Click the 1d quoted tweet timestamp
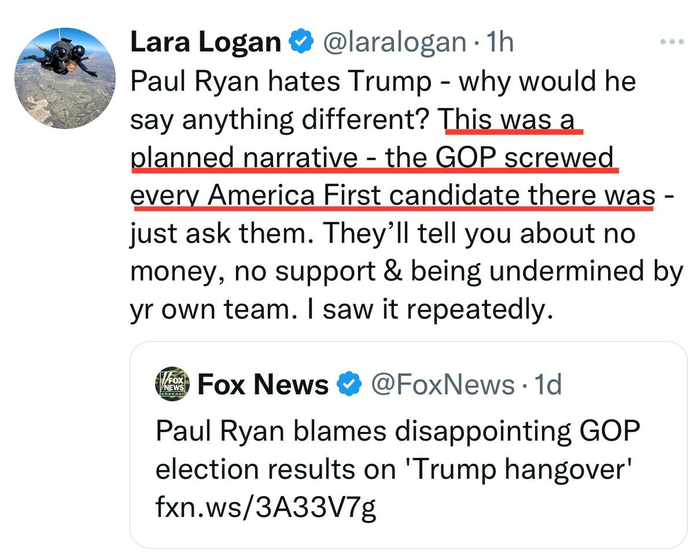The image size is (700, 558). click(x=546, y=384)
